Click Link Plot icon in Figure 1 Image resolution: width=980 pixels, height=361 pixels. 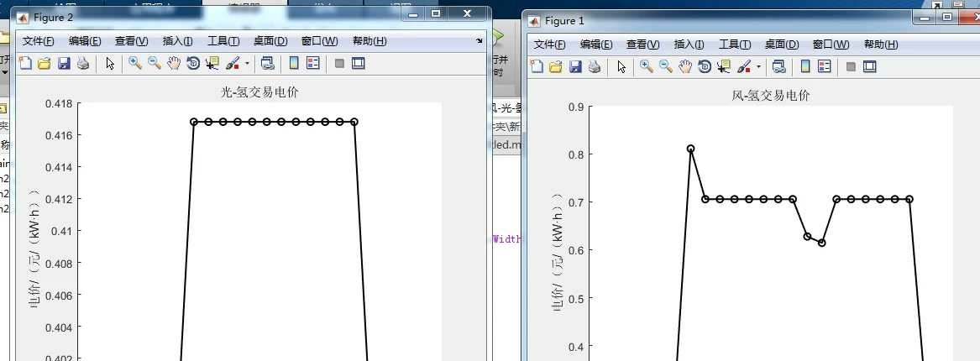click(x=778, y=66)
